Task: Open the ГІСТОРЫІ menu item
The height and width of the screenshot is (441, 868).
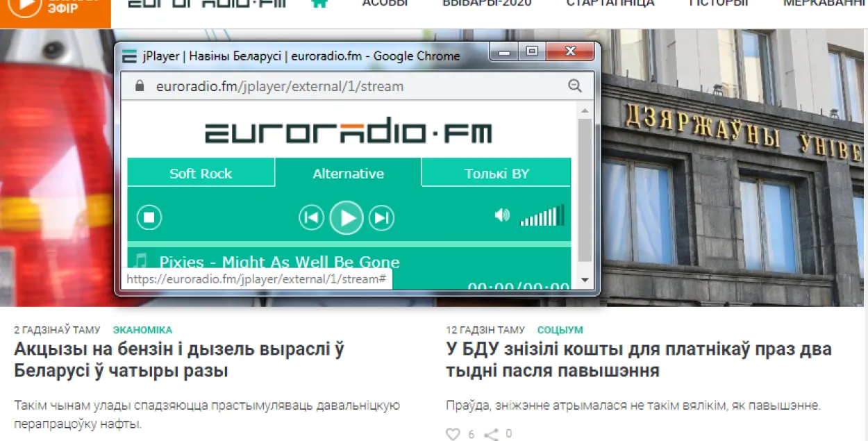Action: (x=718, y=3)
